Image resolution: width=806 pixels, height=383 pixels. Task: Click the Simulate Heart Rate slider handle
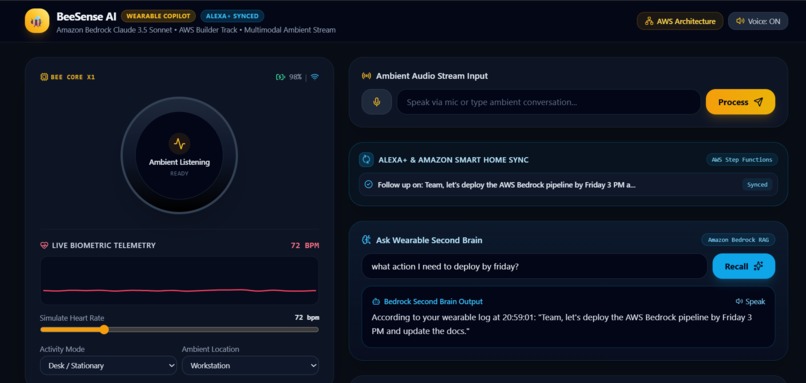pyautogui.click(x=104, y=330)
